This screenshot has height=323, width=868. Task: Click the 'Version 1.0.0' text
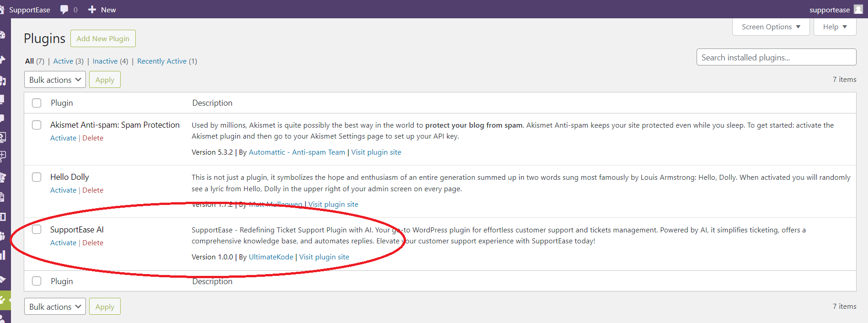point(212,257)
